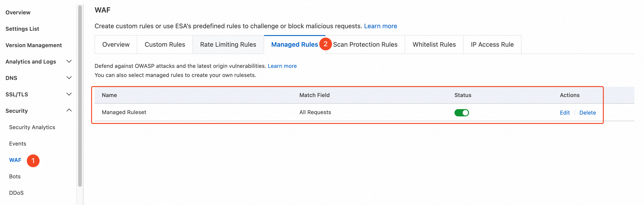Open DDoS under Security
This screenshot has width=644, height=205.
click(x=16, y=193)
